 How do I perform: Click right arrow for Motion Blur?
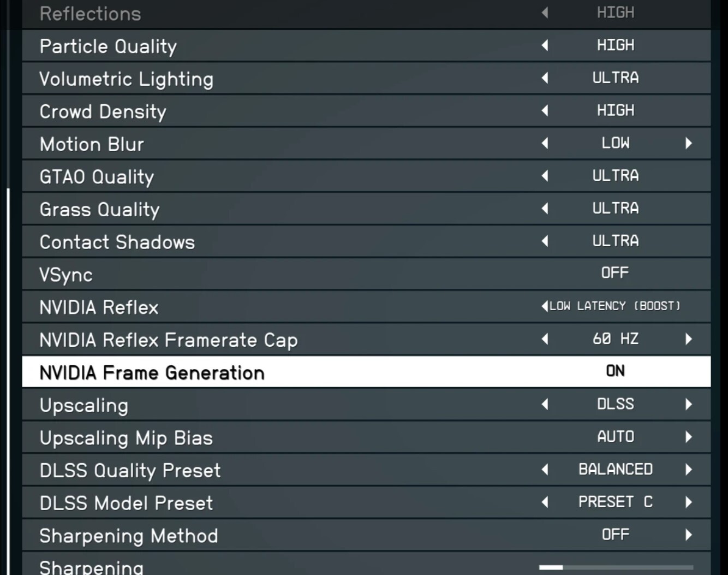click(689, 143)
